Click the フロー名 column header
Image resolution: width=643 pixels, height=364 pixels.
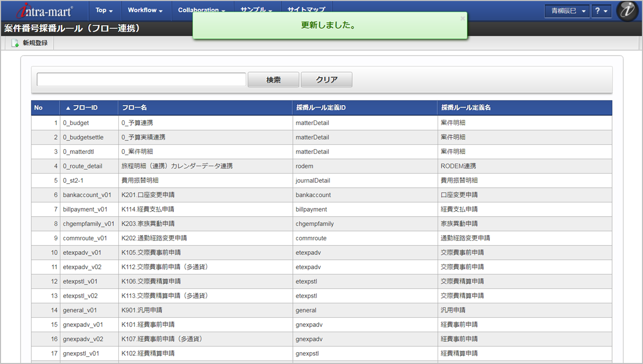[134, 108]
